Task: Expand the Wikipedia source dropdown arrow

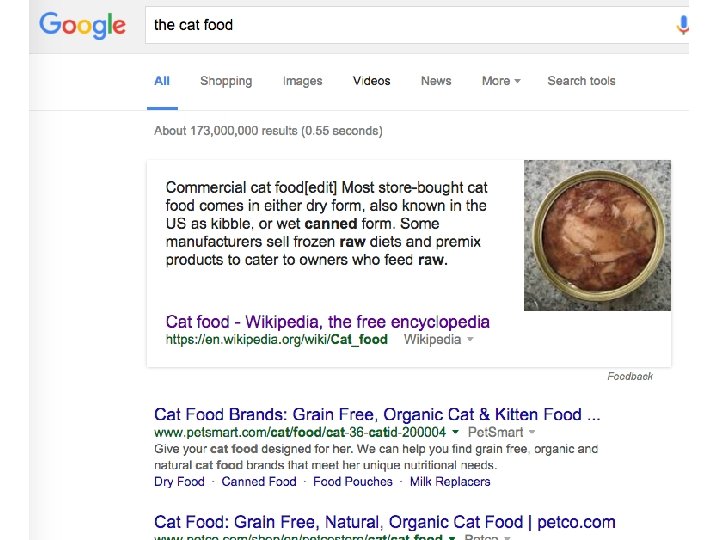Action: click(471, 340)
